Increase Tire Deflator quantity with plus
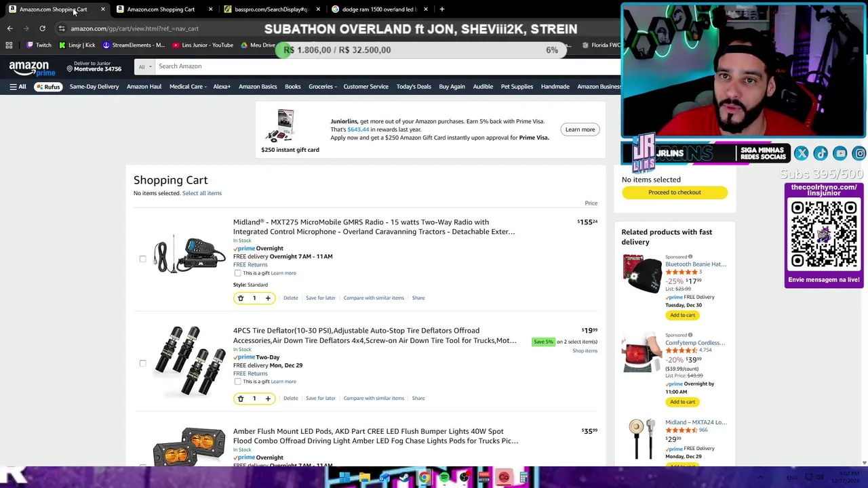This screenshot has height=488, width=868. [x=268, y=399]
